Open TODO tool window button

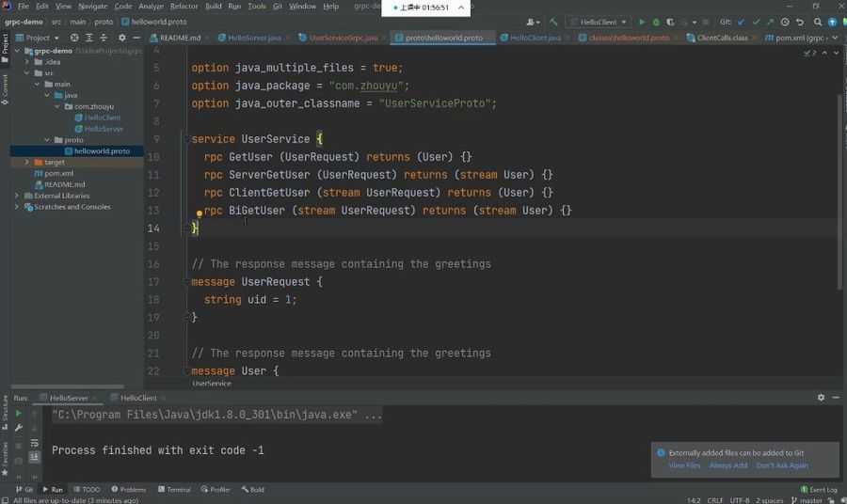tap(87, 490)
